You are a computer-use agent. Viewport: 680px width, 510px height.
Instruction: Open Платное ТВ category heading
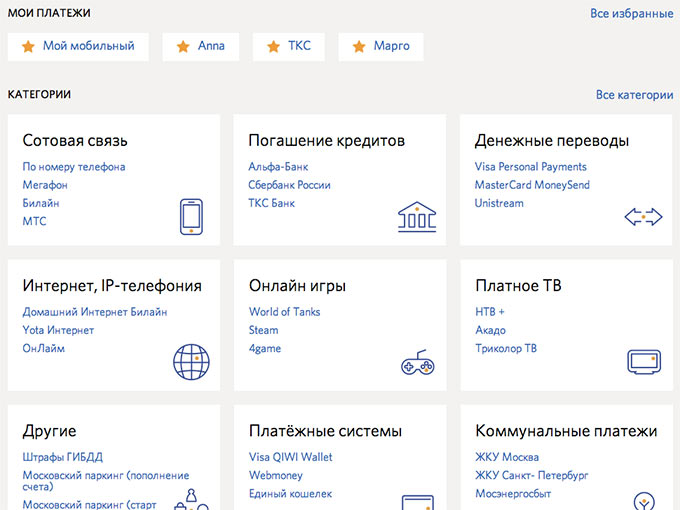coord(518,286)
